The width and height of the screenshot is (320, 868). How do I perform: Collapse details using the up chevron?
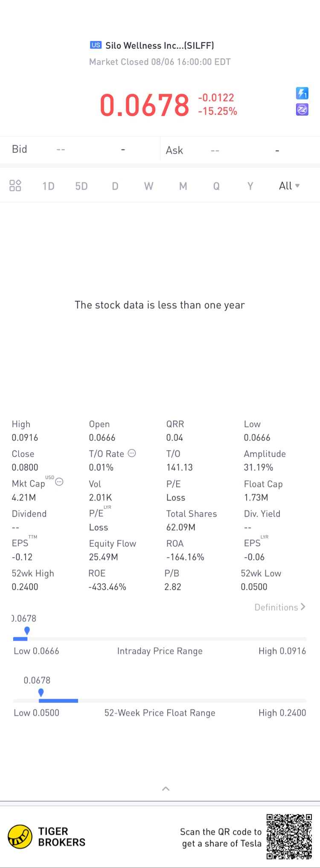(x=166, y=789)
